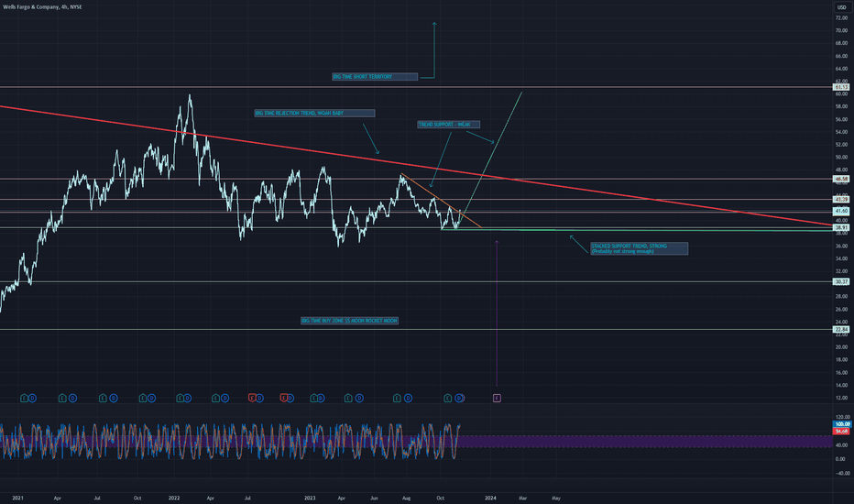The height and width of the screenshot is (504, 854).
Task: Click the May label on time axis
Action: pos(556,498)
